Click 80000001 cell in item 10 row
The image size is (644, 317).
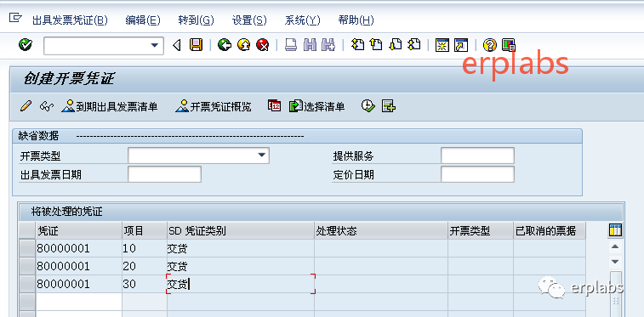[79, 248]
